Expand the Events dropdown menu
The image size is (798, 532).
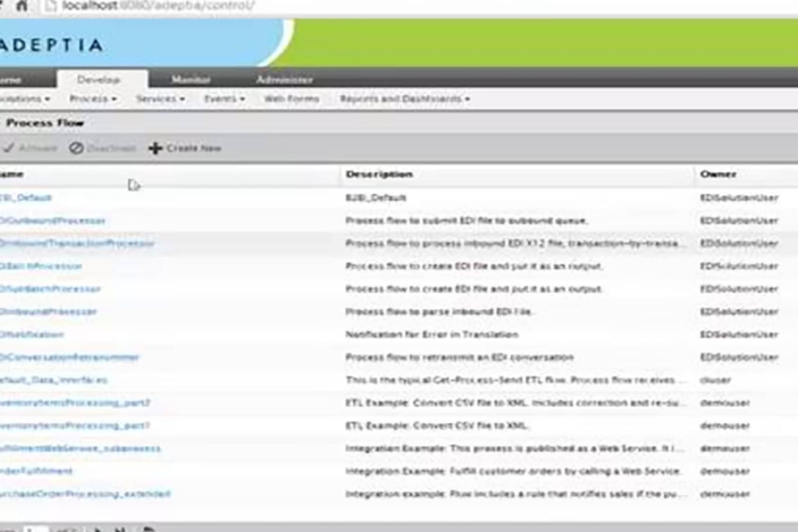click(x=224, y=99)
